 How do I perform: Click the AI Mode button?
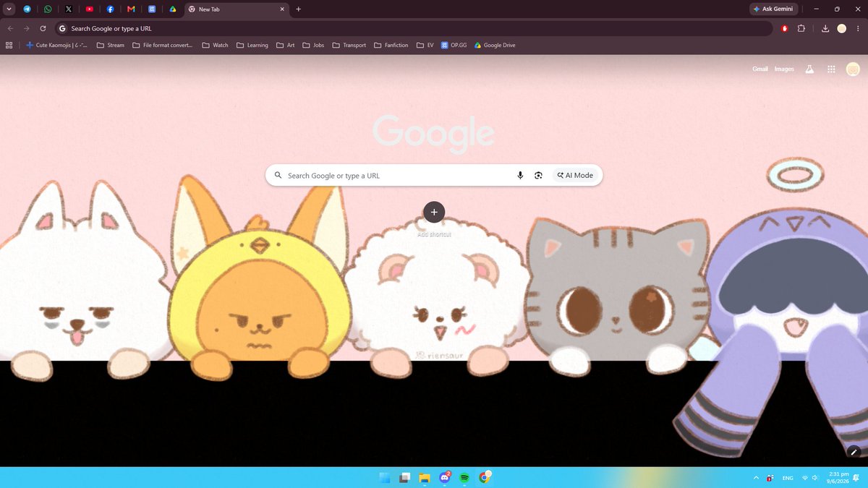click(575, 176)
